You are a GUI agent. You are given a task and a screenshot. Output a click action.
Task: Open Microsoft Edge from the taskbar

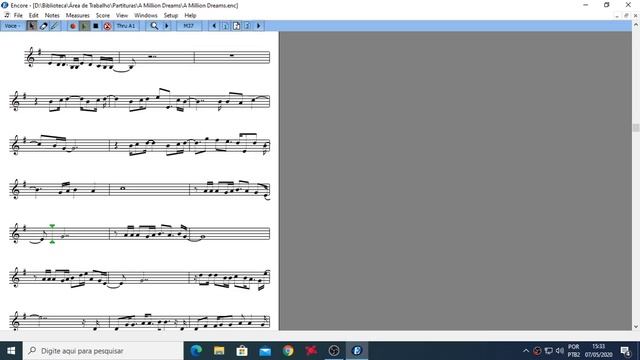point(196,351)
